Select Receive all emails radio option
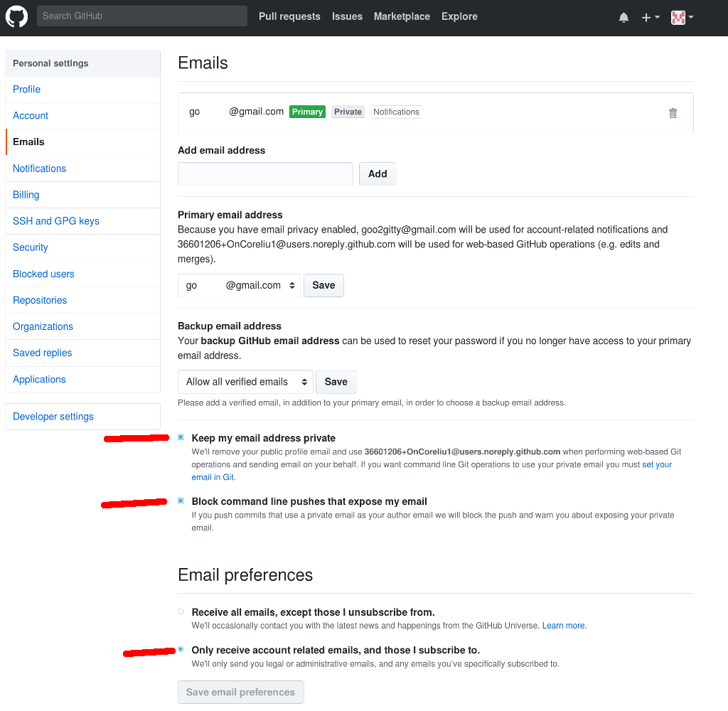Viewport: 728px width, 711px height. [181, 611]
